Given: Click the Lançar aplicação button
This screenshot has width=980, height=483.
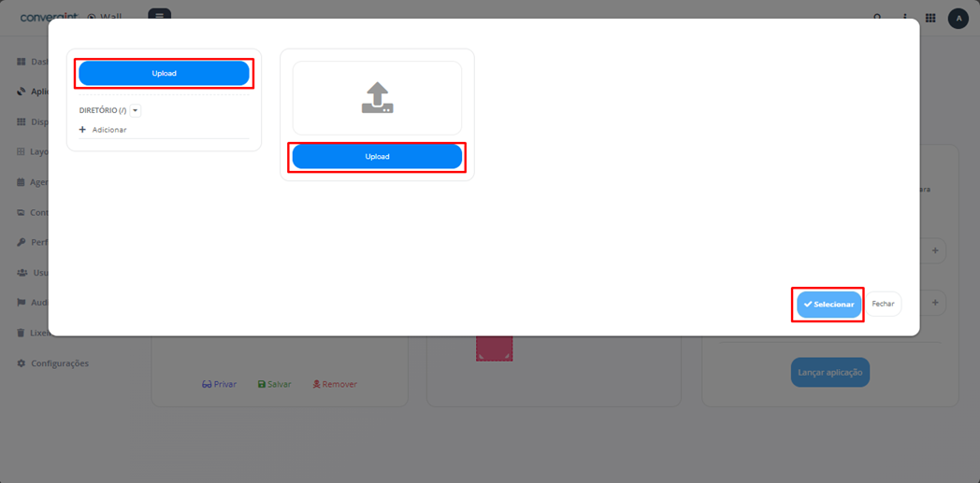Looking at the screenshot, I should point(830,372).
